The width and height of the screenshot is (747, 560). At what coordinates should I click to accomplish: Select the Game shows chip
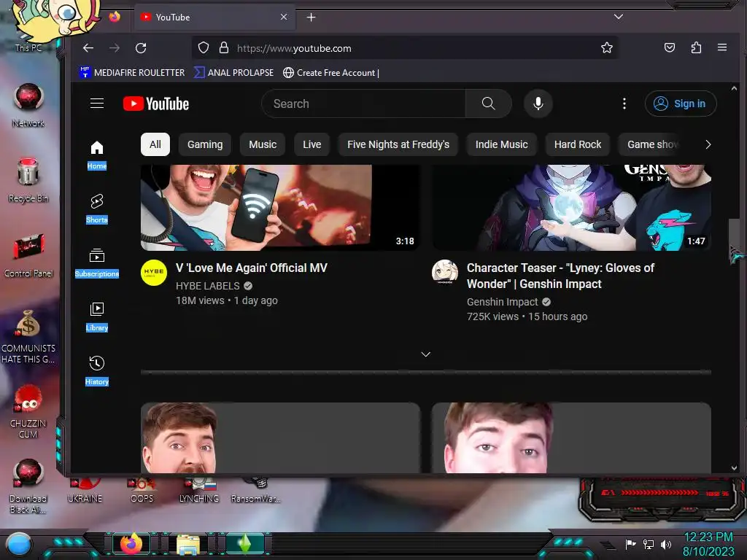pos(651,144)
